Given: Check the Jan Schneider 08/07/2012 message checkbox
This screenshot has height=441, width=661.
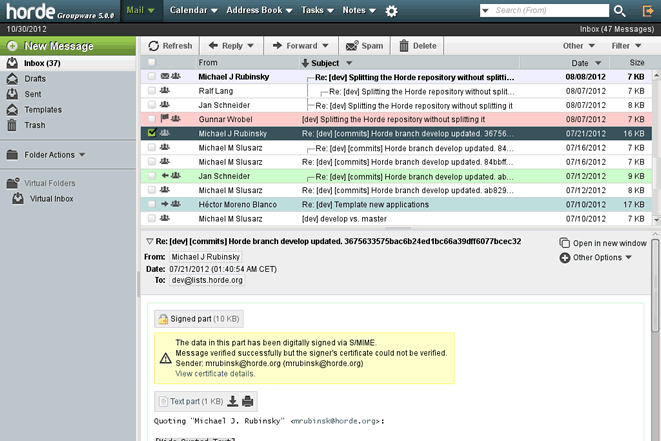Looking at the screenshot, I should click(152, 105).
